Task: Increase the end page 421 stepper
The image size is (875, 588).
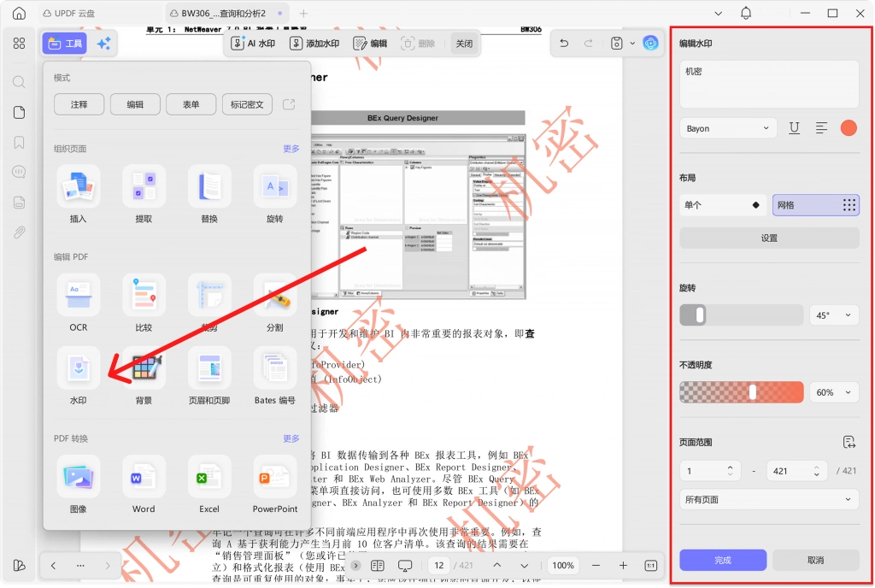Action: 816,467
